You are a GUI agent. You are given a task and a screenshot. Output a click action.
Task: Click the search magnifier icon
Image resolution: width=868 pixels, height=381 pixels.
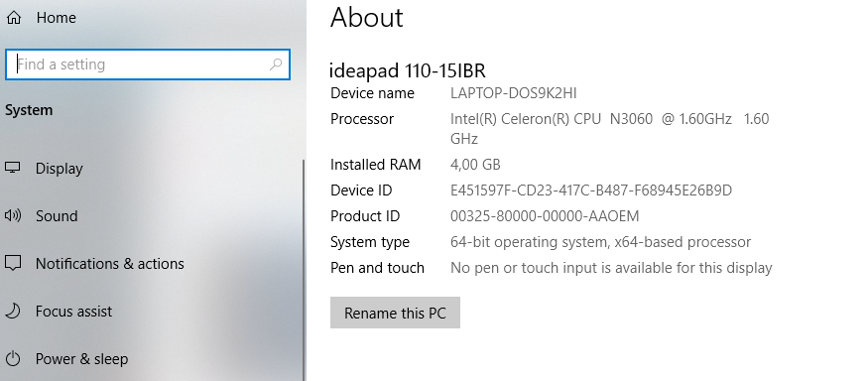pyautogui.click(x=275, y=64)
